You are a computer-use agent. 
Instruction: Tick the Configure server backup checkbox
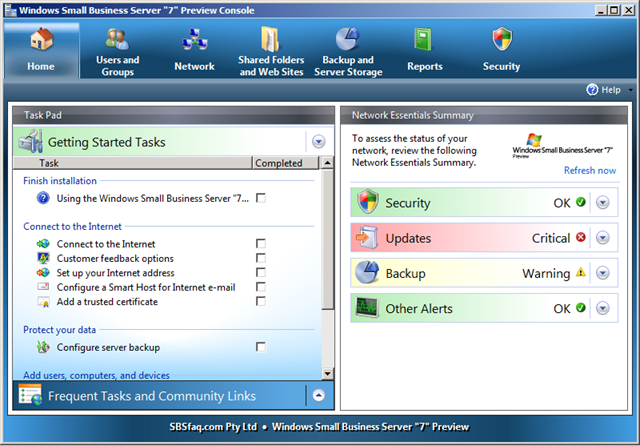pyautogui.click(x=261, y=347)
